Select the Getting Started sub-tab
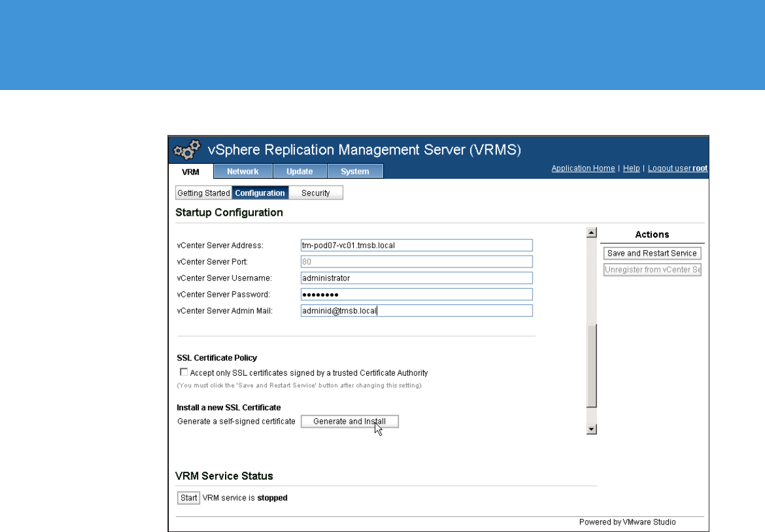Image resolution: width=765 pixels, height=532 pixels. [204, 193]
